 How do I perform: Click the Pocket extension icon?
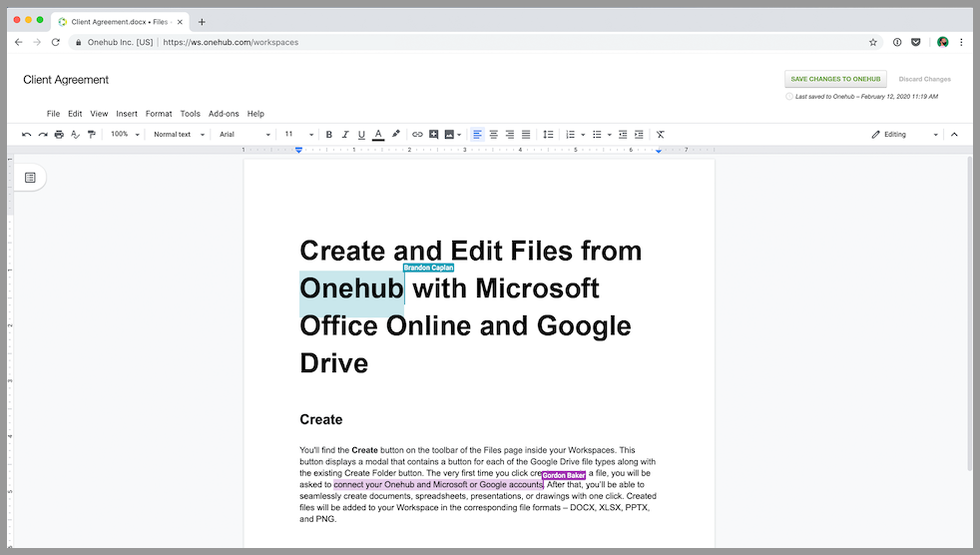coord(915,43)
